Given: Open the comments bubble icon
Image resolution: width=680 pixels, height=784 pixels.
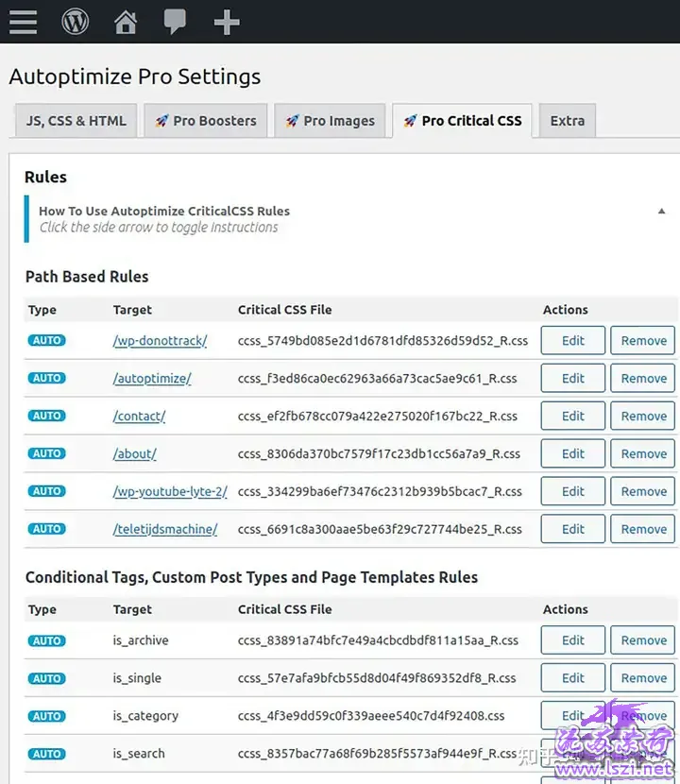Looking at the screenshot, I should pos(175,22).
